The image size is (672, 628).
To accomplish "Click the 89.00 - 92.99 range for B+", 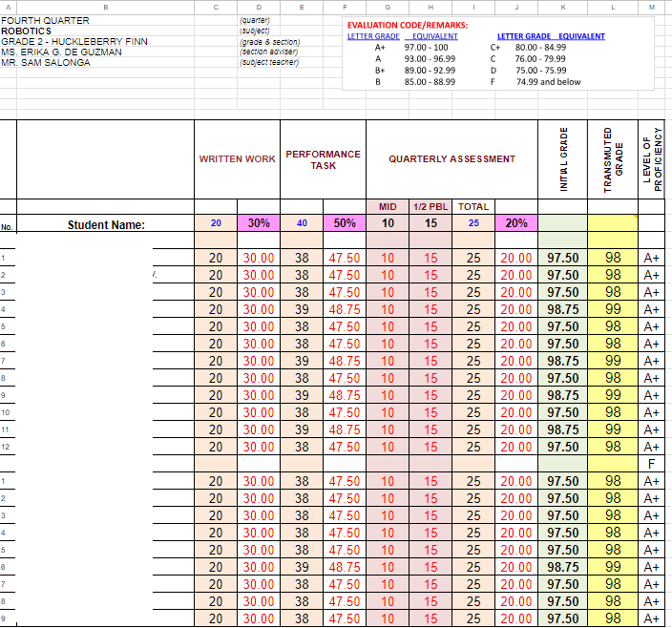I will tap(430, 71).
